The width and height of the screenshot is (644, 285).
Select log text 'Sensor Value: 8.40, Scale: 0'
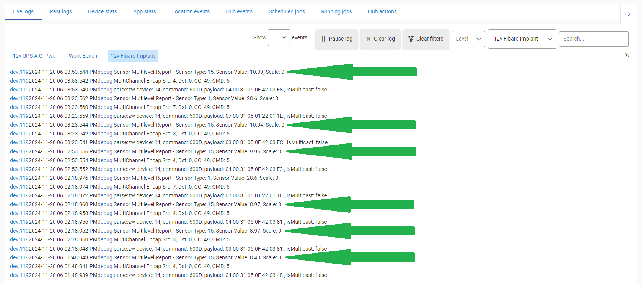coord(248,257)
